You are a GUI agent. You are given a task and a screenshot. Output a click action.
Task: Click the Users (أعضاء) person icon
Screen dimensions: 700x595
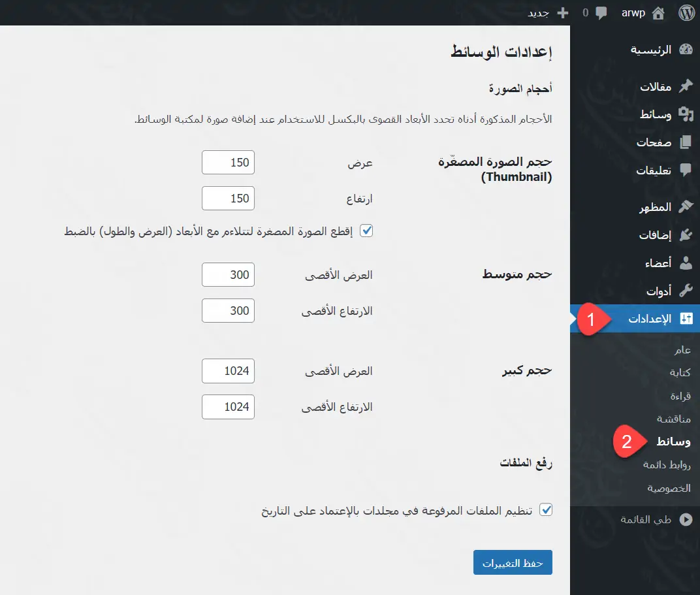coord(686,263)
